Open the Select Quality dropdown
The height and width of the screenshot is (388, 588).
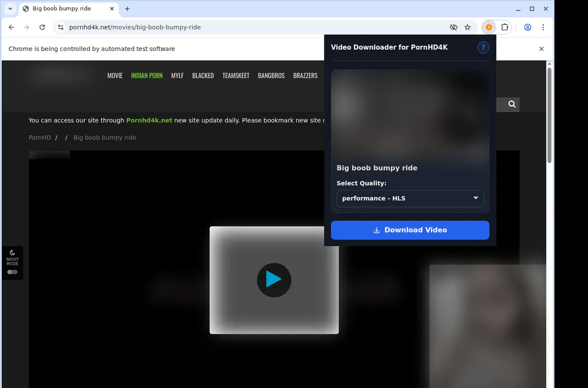(x=410, y=198)
